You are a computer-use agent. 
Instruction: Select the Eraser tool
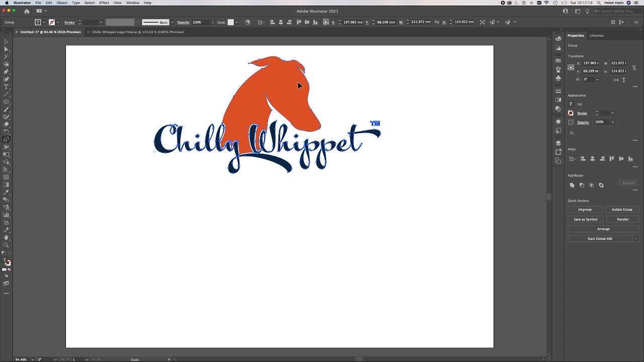pyautogui.click(x=6, y=124)
